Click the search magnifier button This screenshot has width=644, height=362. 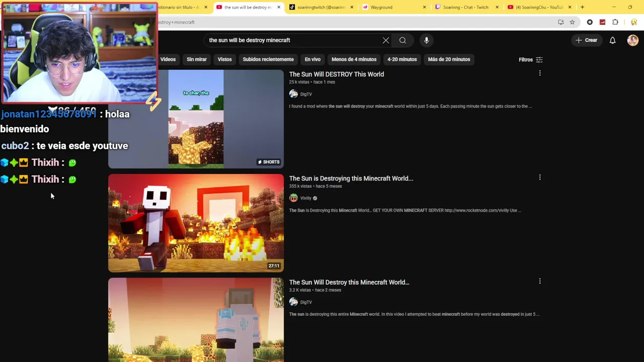point(403,40)
